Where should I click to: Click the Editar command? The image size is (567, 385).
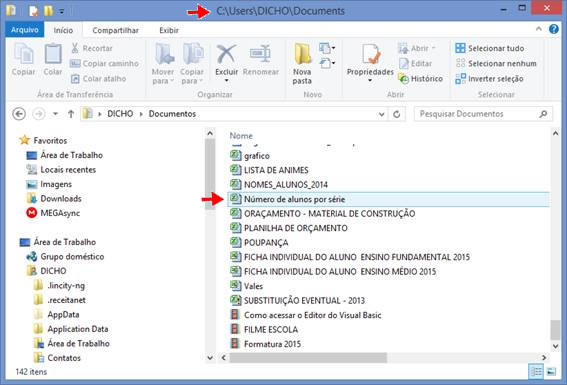click(415, 63)
